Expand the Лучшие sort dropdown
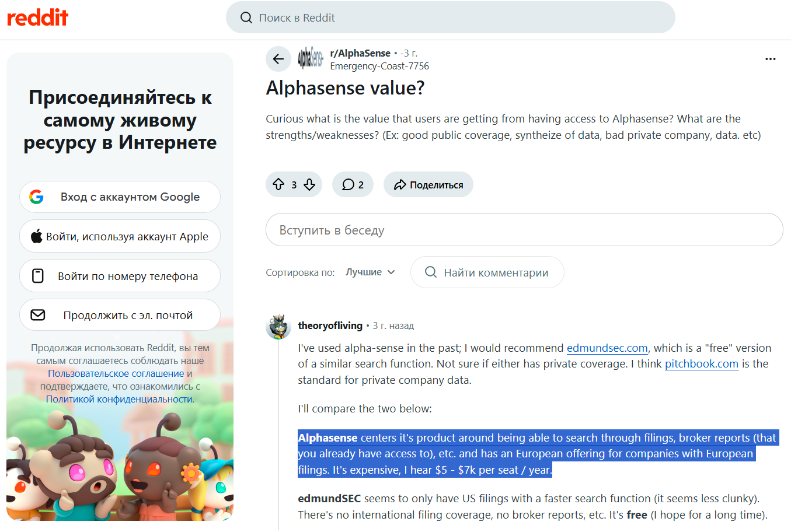Viewport: 791px width, 532px height. (x=370, y=272)
